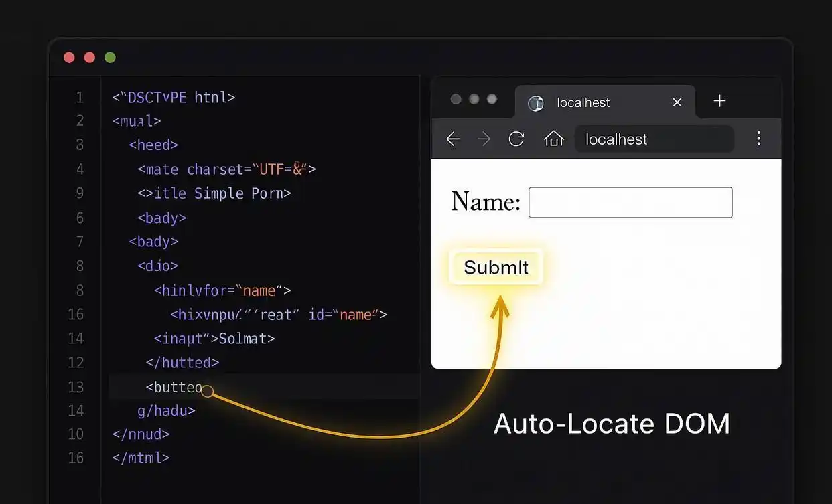Close the localhest browser tab

(x=677, y=102)
